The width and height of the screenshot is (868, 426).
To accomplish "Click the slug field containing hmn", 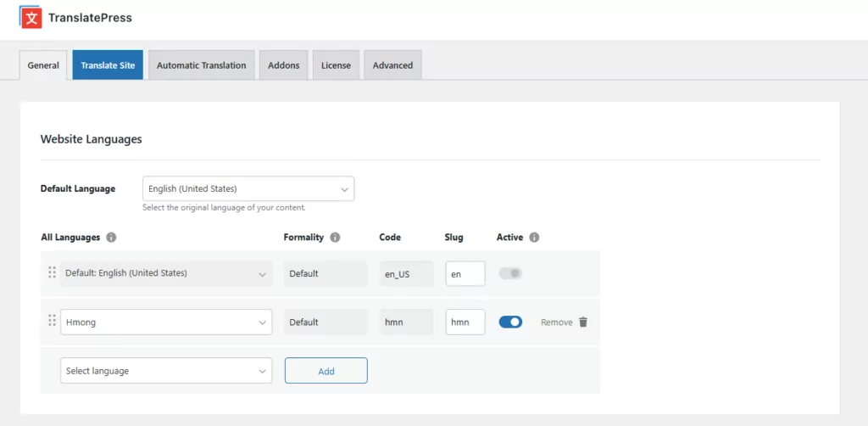I will click(465, 322).
